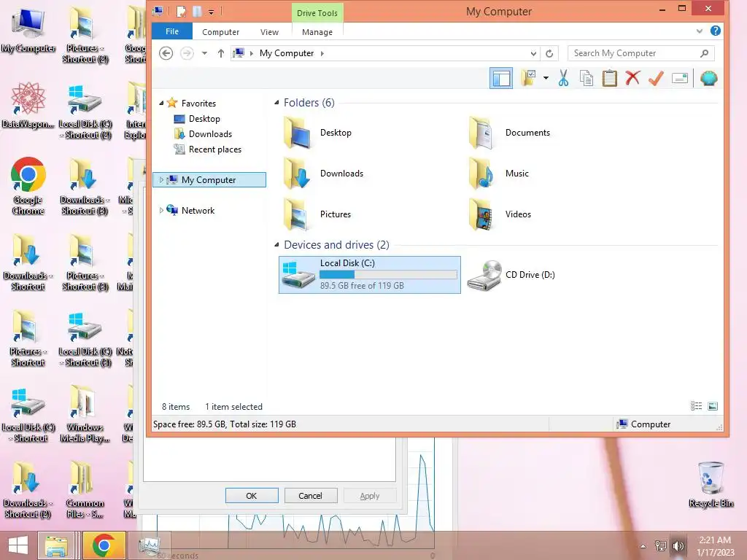The height and width of the screenshot is (560, 747).
Task: Select Downloads under Favorites
Action: click(204, 134)
